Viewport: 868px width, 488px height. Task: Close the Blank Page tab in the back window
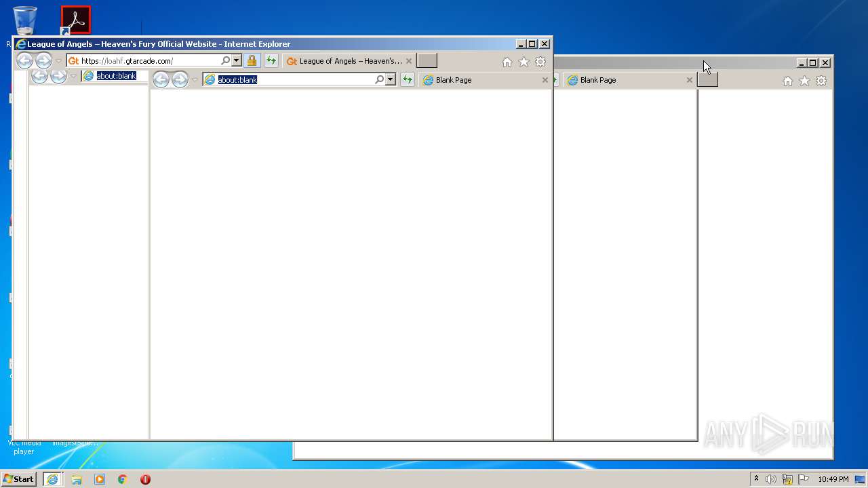pyautogui.click(x=690, y=80)
